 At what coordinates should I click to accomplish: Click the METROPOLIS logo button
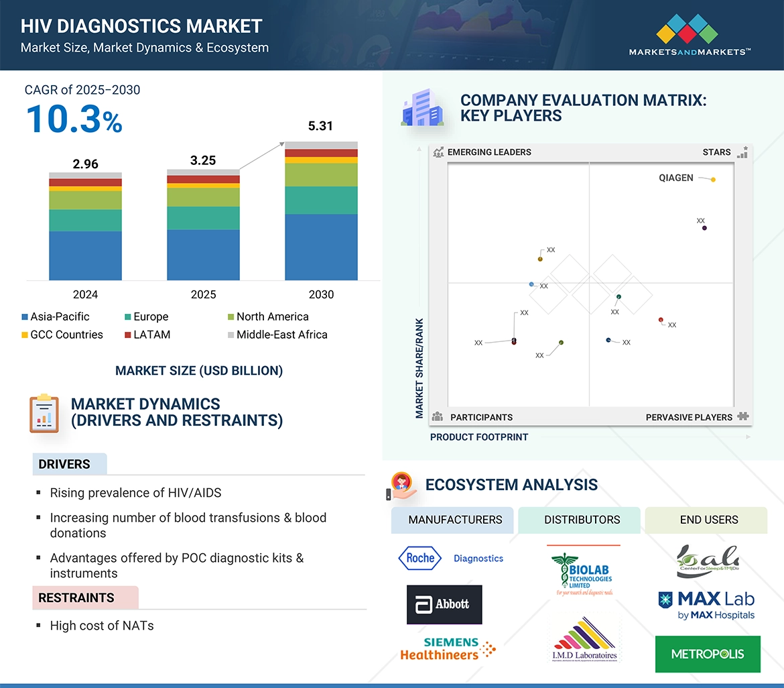[707, 654]
